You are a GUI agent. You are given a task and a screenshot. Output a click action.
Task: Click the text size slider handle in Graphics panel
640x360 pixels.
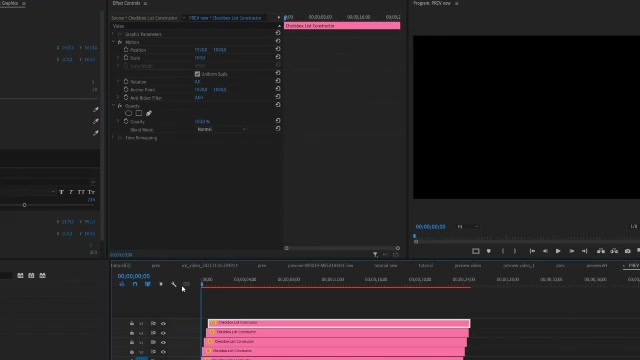point(24,205)
